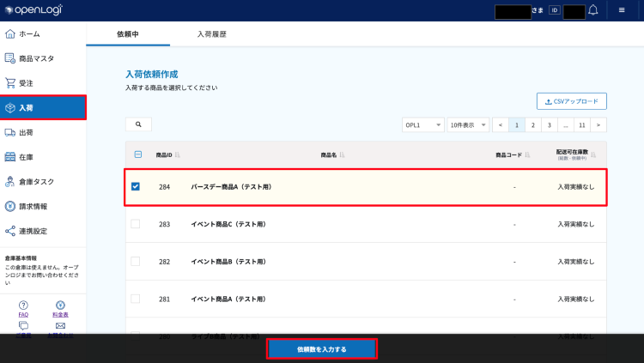The height and width of the screenshot is (363, 644).
Task: Click the 料金表 yen icon
Action: (60, 305)
